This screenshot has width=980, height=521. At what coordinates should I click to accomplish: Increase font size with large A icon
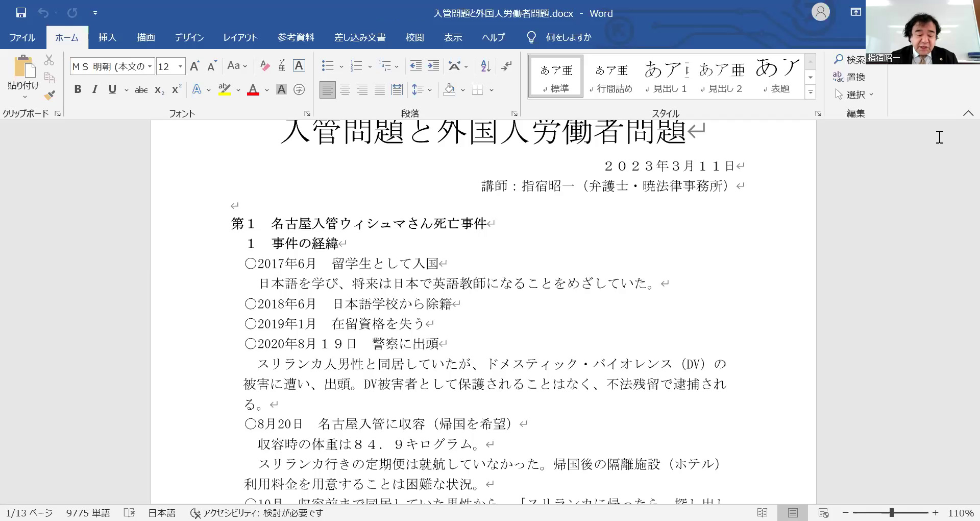tap(194, 66)
